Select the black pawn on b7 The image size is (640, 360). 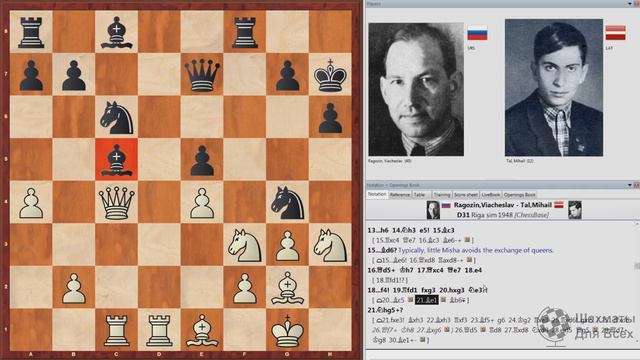[74, 75]
